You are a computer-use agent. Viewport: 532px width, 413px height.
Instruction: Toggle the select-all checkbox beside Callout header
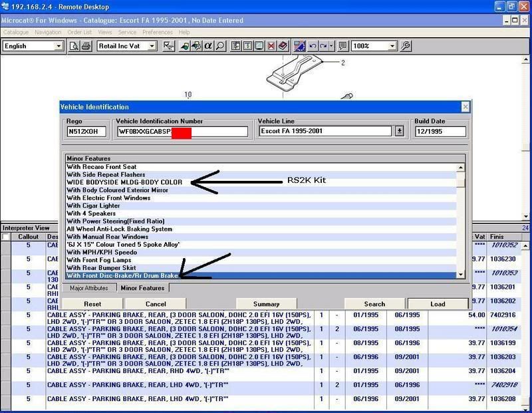[x=5, y=237]
